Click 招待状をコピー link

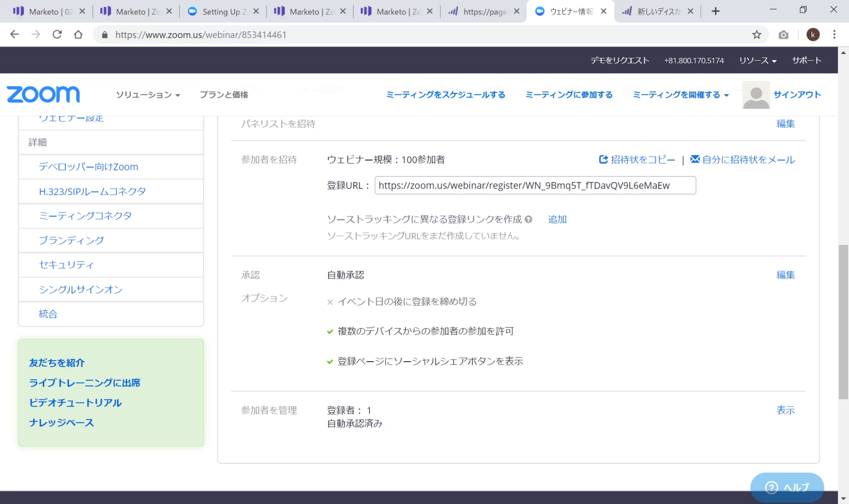(x=637, y=160)
